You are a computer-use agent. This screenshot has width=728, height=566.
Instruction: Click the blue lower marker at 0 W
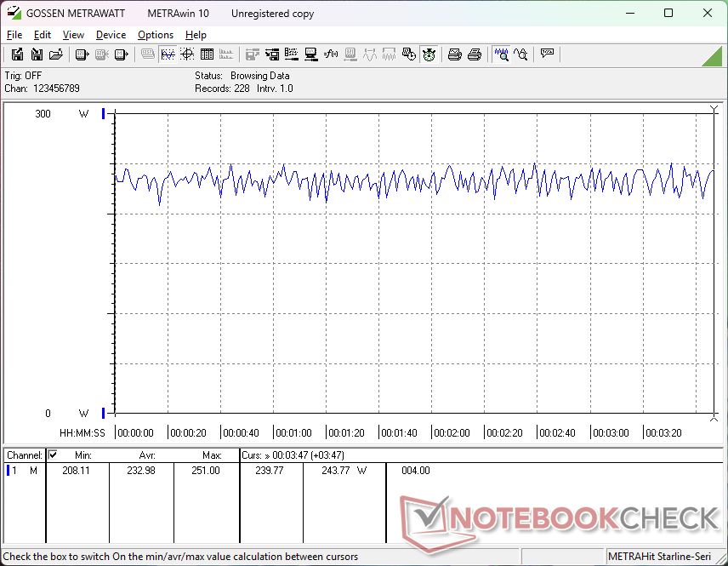click(104, 413)
